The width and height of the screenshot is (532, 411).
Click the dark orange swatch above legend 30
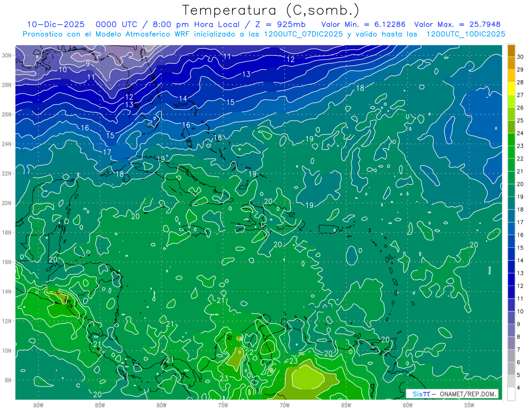coord(511,50)
